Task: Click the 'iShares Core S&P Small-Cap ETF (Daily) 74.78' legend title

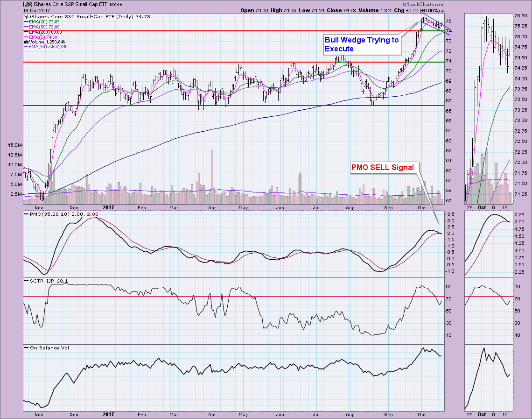Action: tap(90, 16)
